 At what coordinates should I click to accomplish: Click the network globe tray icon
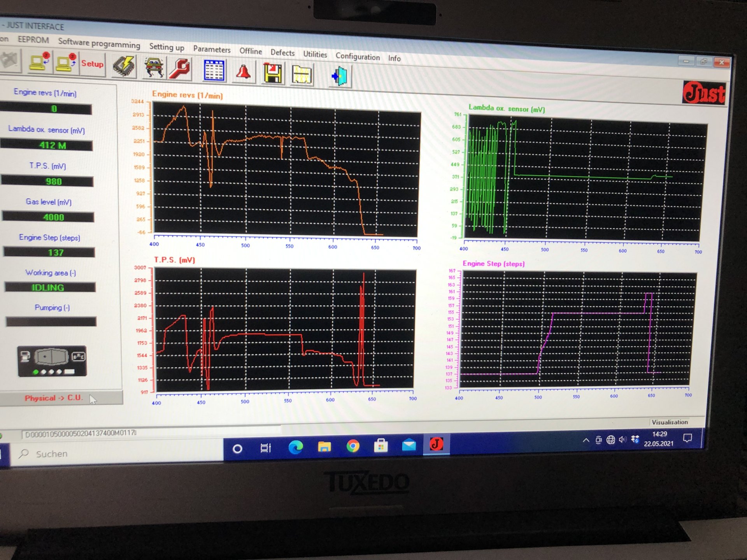(x=611, y=440)
